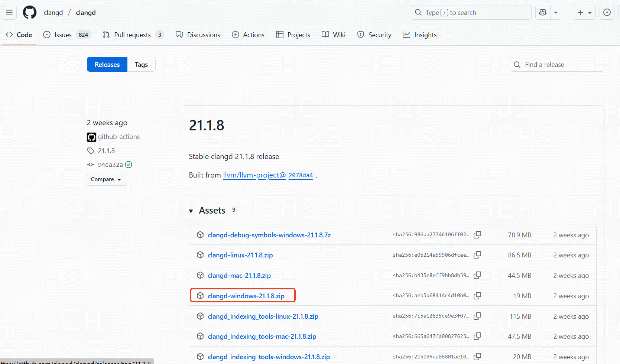Click package icon beside clangd_indexing_tools-windows zip
Viewport: 620px width, 364px height.
tap(200, 357)
